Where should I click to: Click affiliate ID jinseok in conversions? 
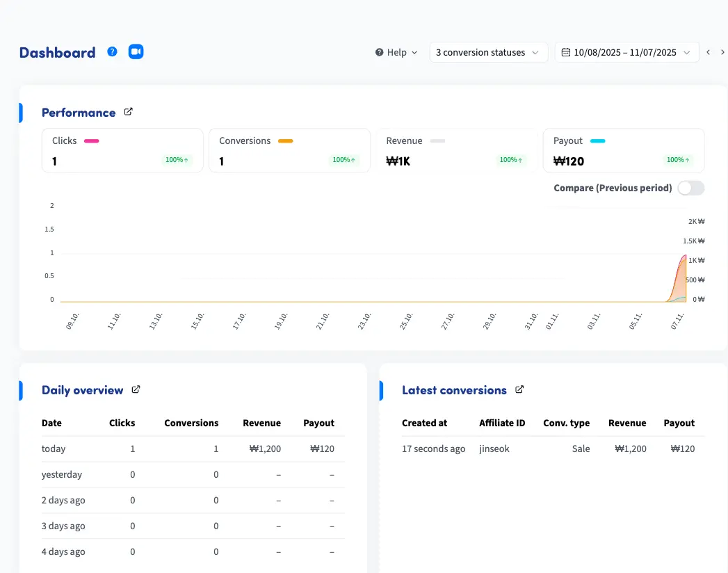point(494,449)
